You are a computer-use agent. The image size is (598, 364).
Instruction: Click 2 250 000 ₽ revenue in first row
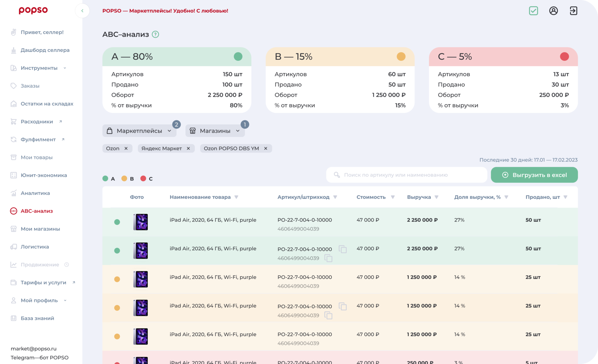[423, 220]
